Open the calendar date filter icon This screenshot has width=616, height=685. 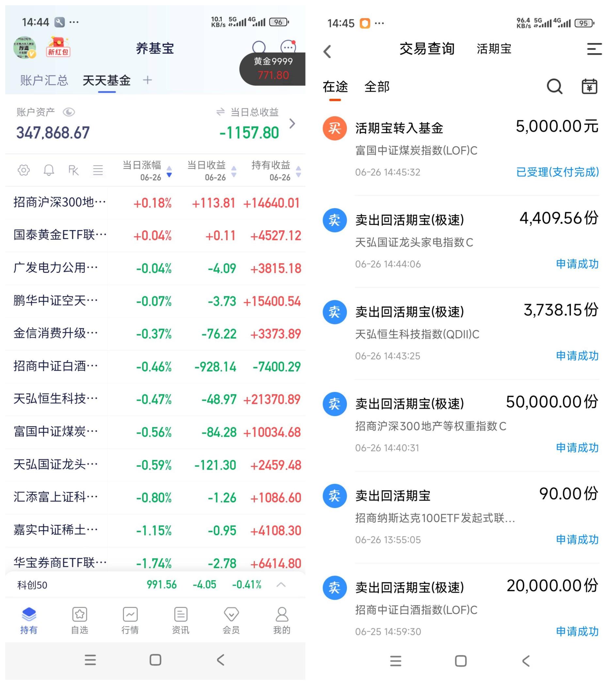[x=589, y=87]
